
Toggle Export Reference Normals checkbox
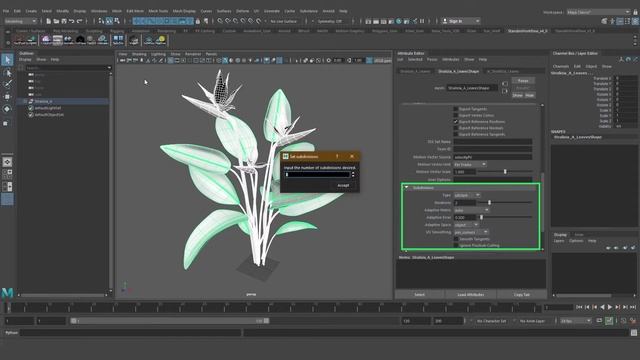456,128
